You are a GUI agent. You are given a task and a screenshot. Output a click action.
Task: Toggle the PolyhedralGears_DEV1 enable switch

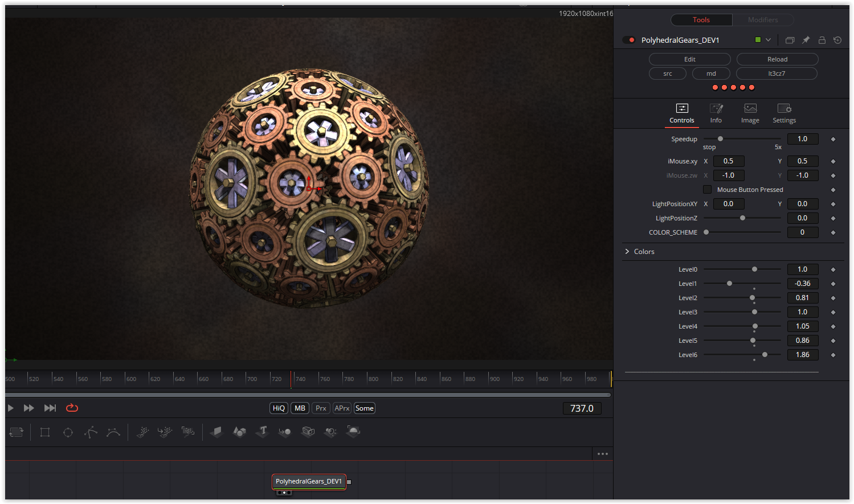click(x=629, y=40)
